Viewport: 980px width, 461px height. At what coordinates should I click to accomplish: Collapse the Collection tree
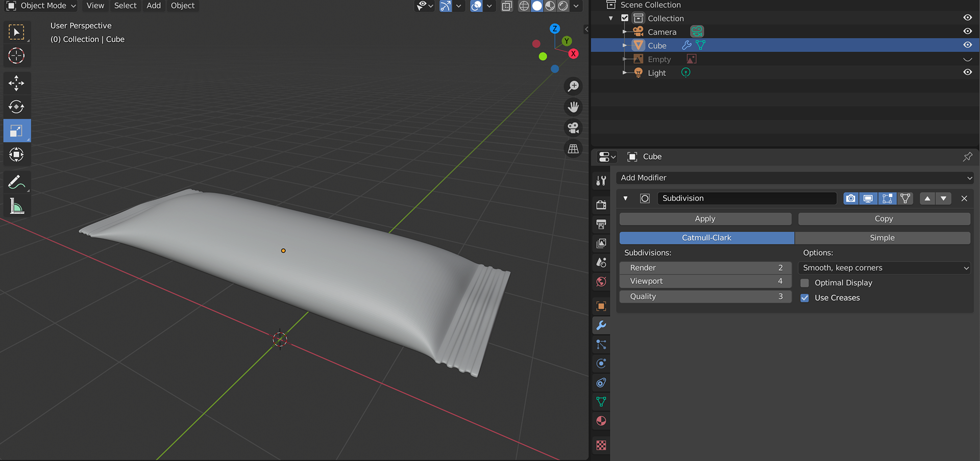(x=611, y=18)
